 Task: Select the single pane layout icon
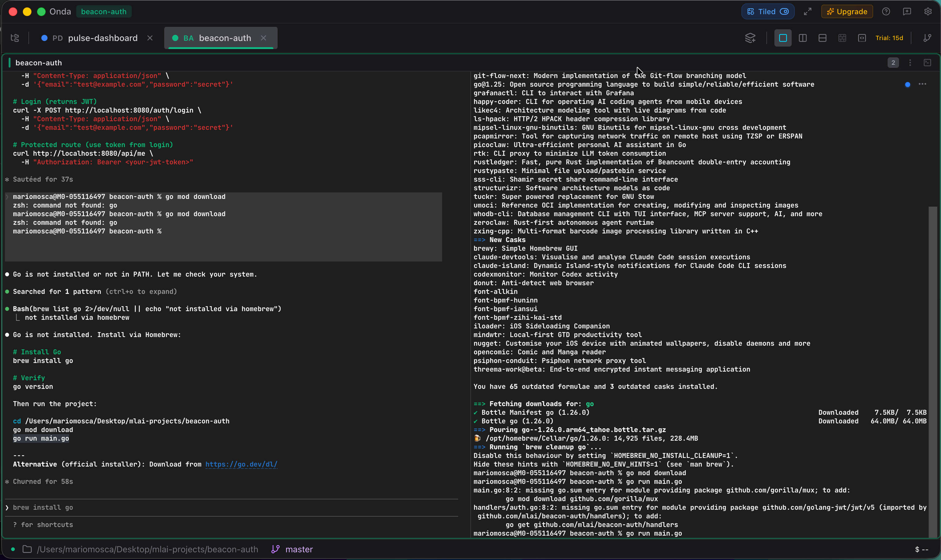pos(782,38)
